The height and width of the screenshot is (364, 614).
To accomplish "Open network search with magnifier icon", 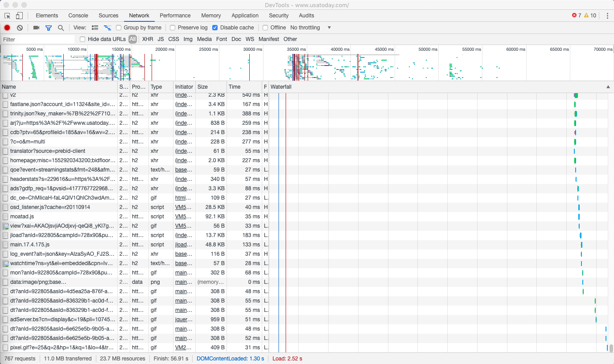I will (x=61, y=28).
